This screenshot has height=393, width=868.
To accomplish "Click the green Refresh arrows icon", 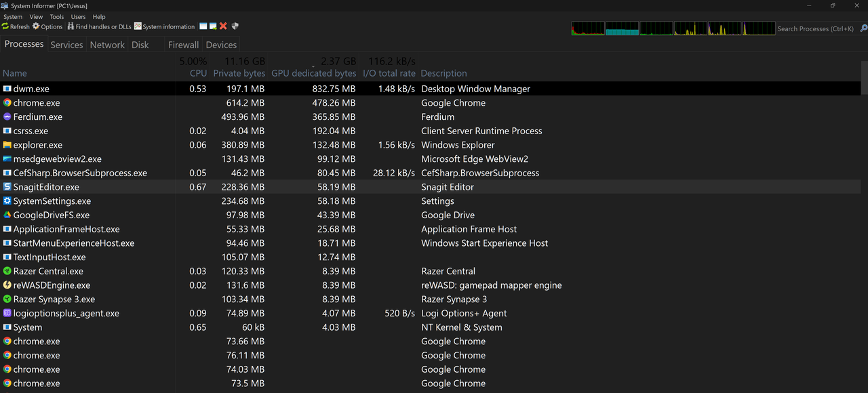I will [x=5, y=26].
